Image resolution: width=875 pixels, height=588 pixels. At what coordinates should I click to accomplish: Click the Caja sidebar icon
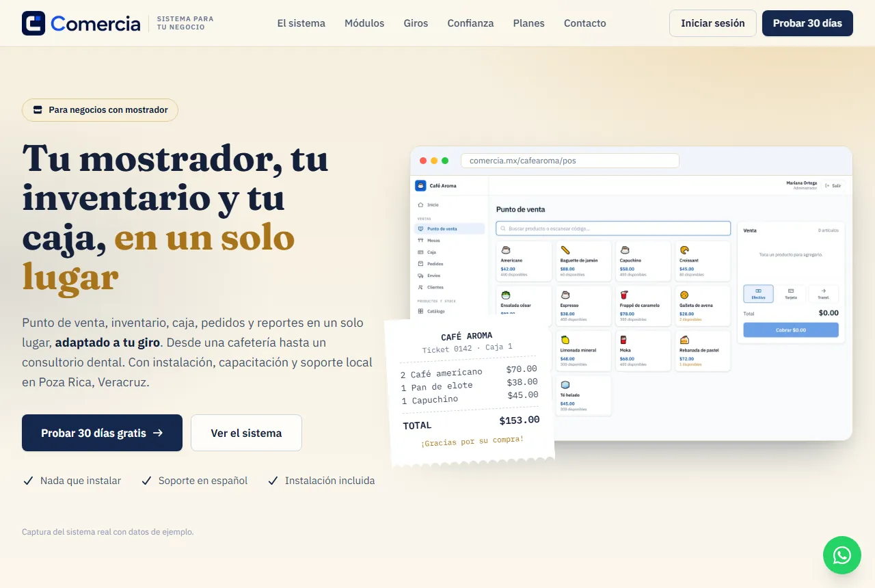(420, 252)
